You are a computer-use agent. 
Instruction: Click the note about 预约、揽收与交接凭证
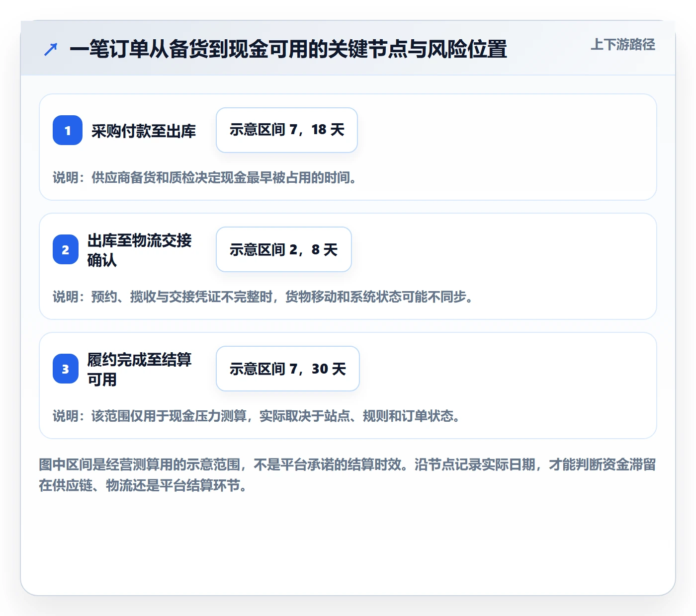(x=263, y=297)
